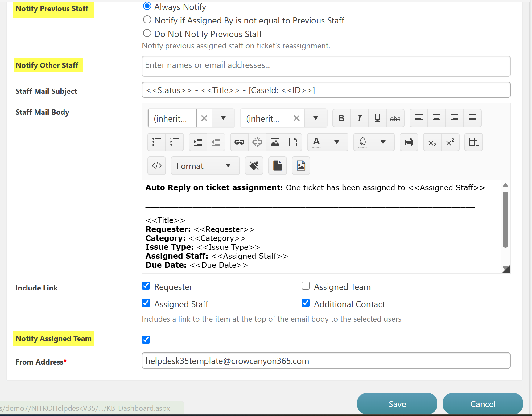Open the view HTML source tool
The height and width of the screenshot is (416, 532).
pyautogui.click(x=157, y=166)
